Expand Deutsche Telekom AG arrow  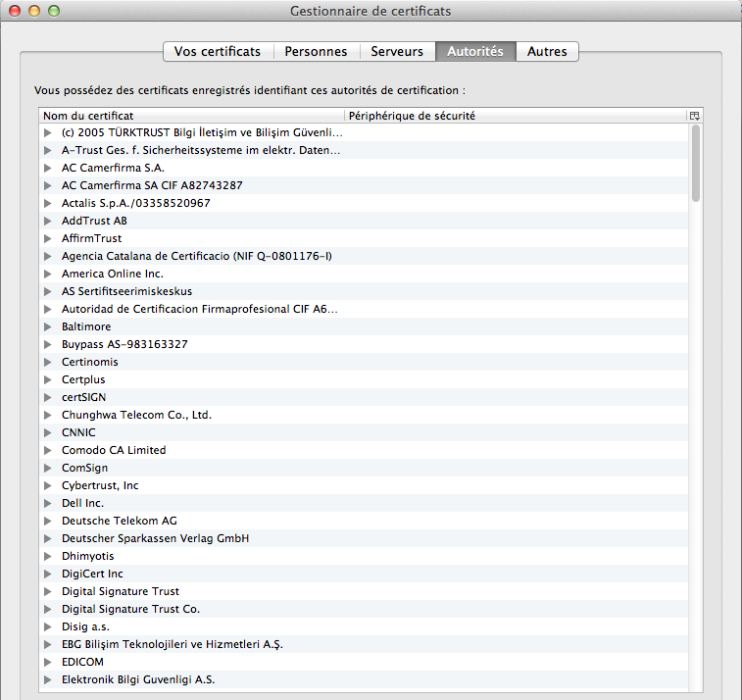[47, 521]
